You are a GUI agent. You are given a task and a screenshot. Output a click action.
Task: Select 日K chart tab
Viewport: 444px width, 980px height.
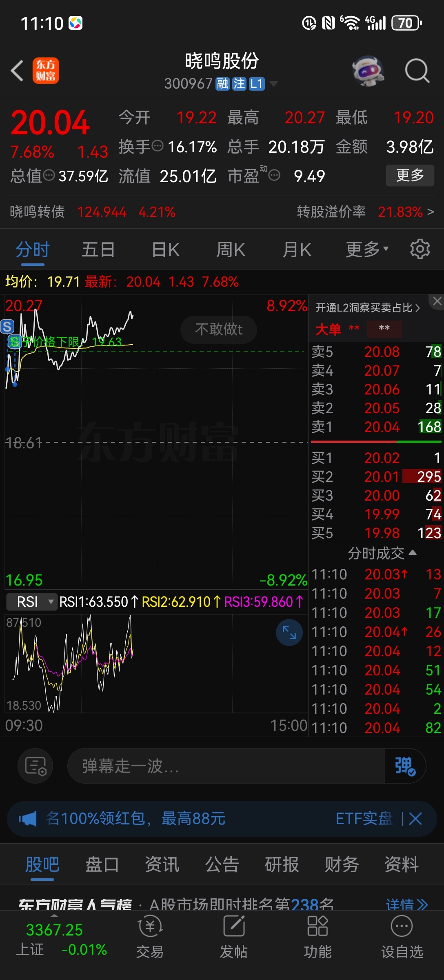[165, 249]
